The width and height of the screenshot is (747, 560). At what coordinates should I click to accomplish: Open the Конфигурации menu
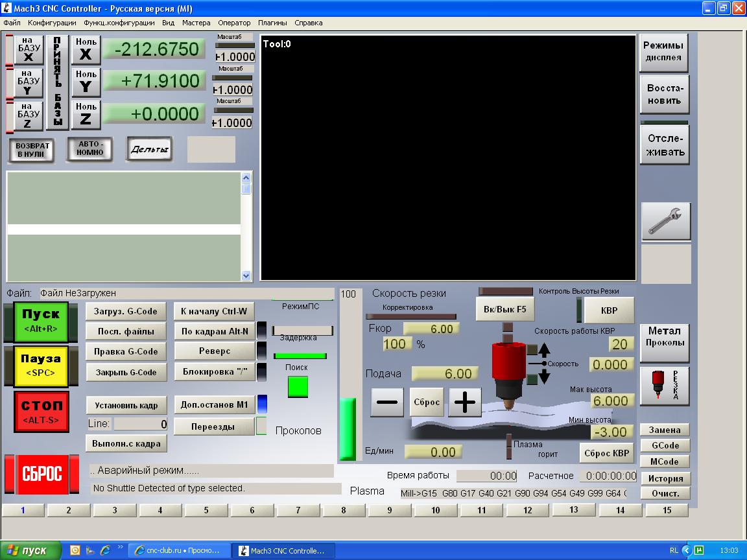pos(52,23)
